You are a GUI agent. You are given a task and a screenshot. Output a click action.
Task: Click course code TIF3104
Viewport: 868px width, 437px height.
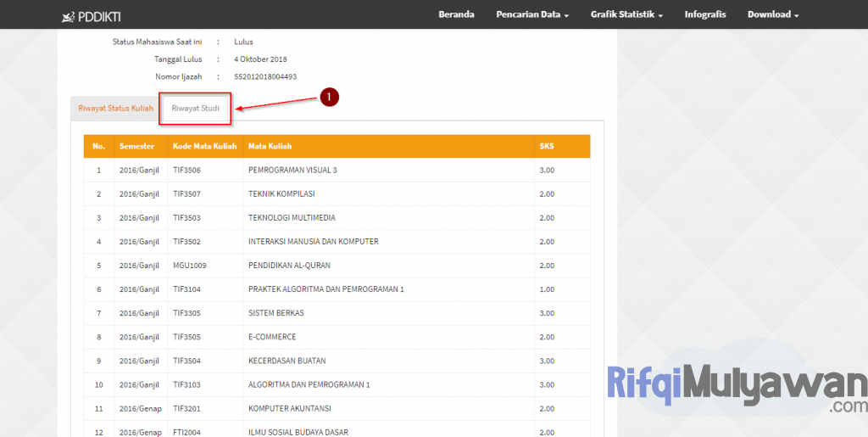186,289
